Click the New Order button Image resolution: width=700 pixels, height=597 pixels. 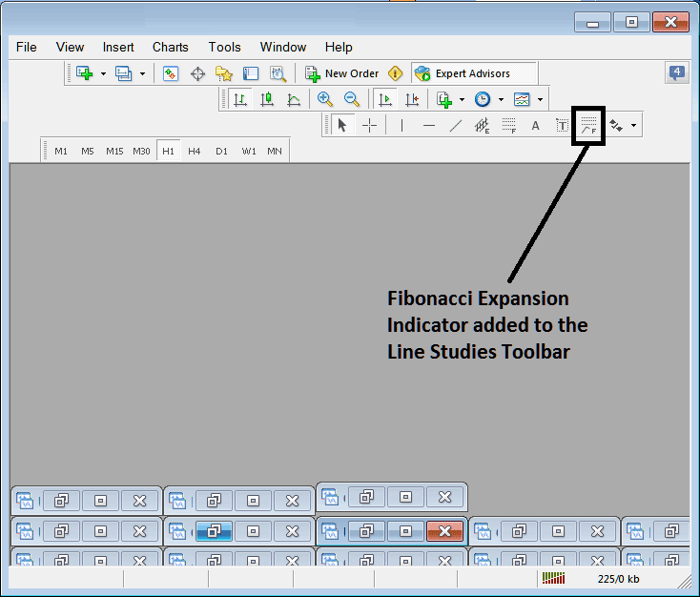pos(341,73)
